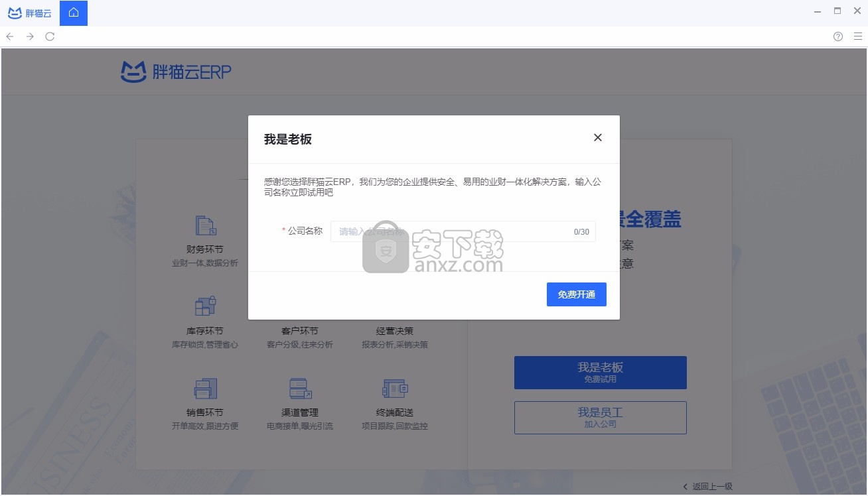Viewport: 868px width, 496px height.
Task: Focus the 公司名称 input field
Action: [x=463, y=231]
